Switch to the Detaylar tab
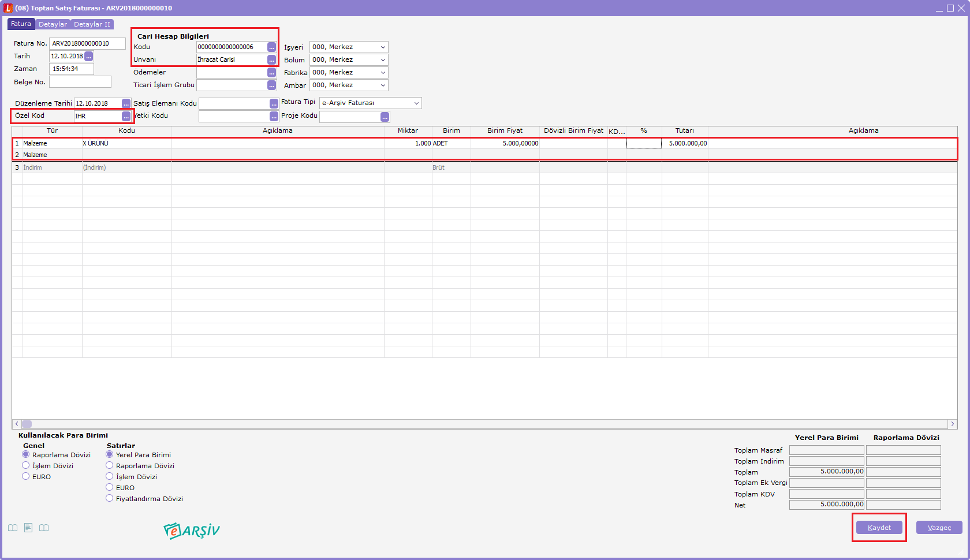970x560 pixels. [x=53, y=24]
